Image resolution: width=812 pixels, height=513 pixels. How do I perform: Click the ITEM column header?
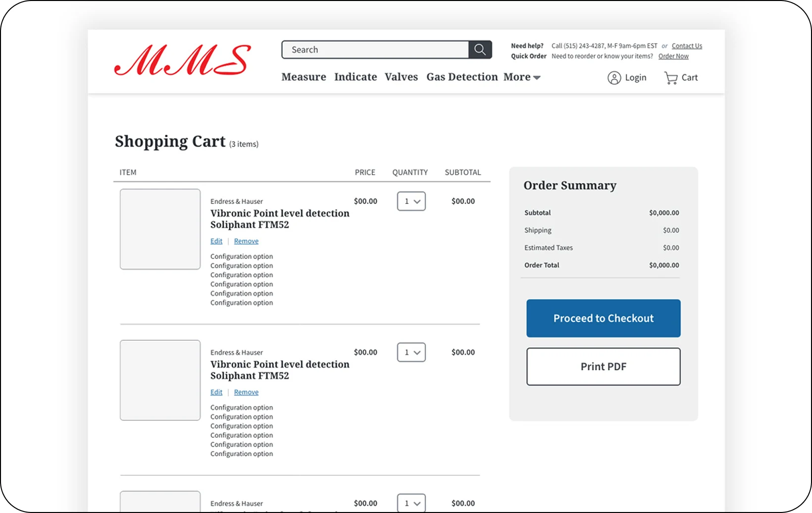point(128,172)
